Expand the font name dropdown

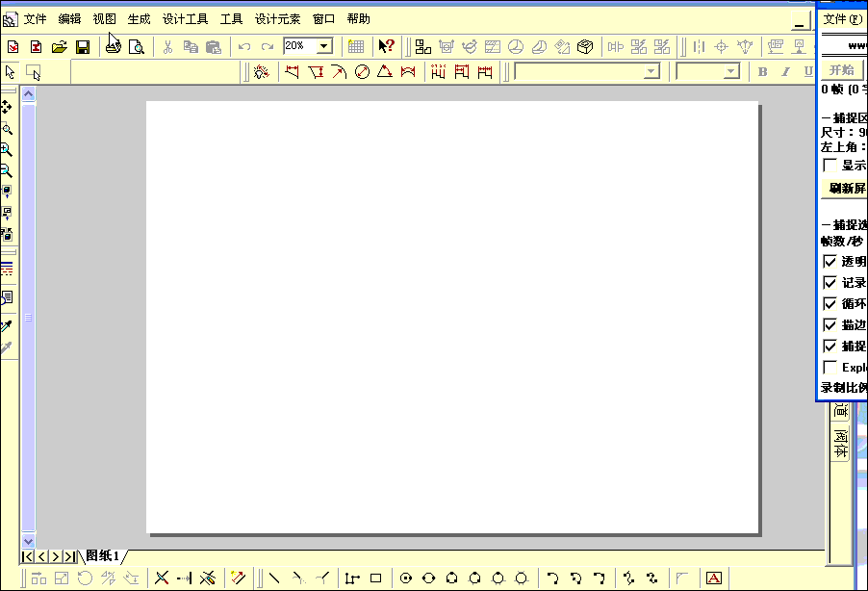(x=652, y=71)
